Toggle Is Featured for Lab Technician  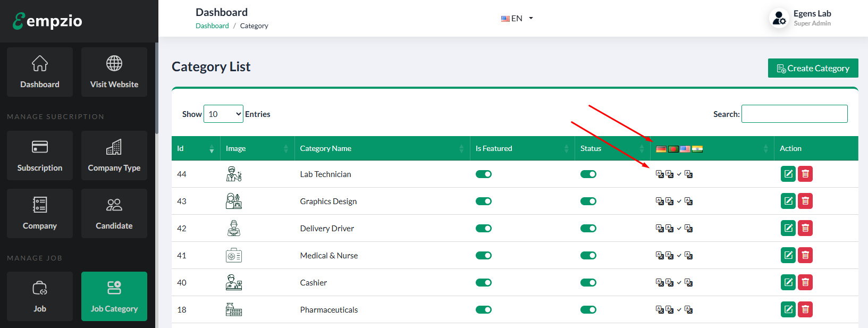point(483,174)
